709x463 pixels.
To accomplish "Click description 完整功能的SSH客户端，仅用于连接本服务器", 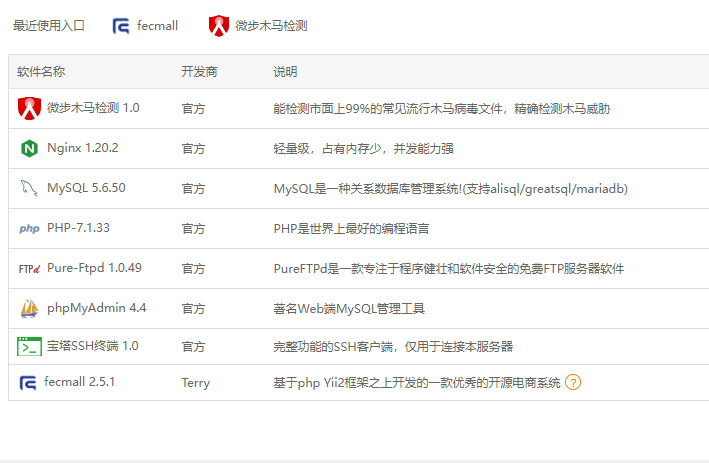I will [x=393, y=347].
